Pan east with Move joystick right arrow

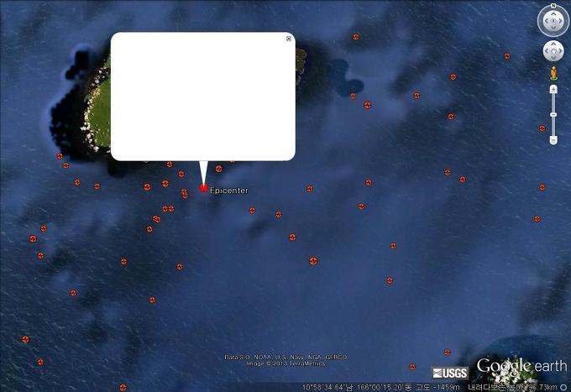560,51
